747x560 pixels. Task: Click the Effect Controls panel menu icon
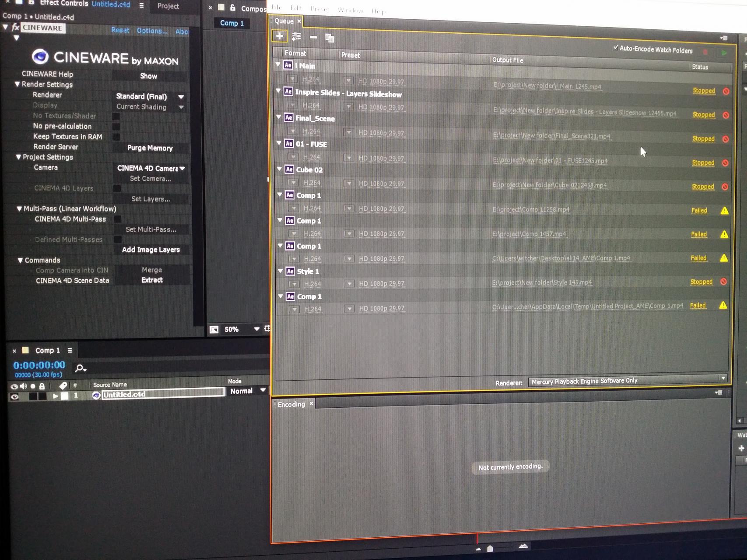tap(141, 5)
